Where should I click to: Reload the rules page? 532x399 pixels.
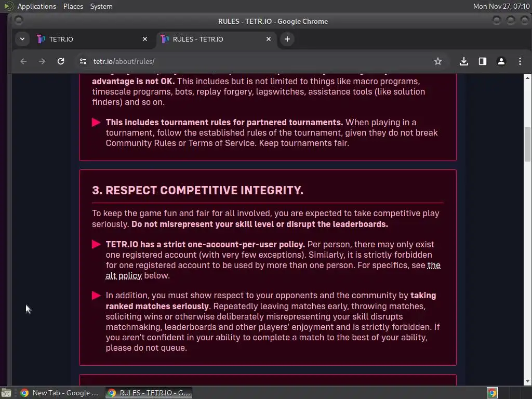point(61,61)
